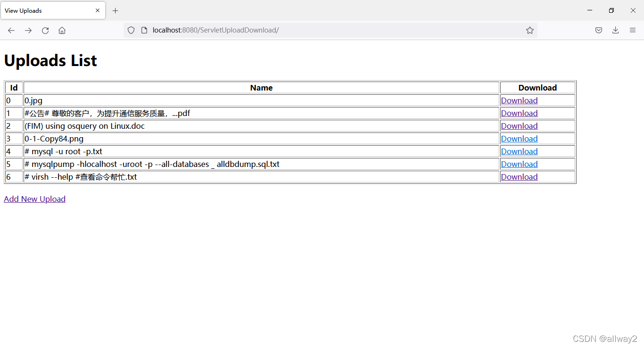The image size is (644, 348).
Task: Click Id cell of the 0-1-Copy84.png row
Action: 14,139
